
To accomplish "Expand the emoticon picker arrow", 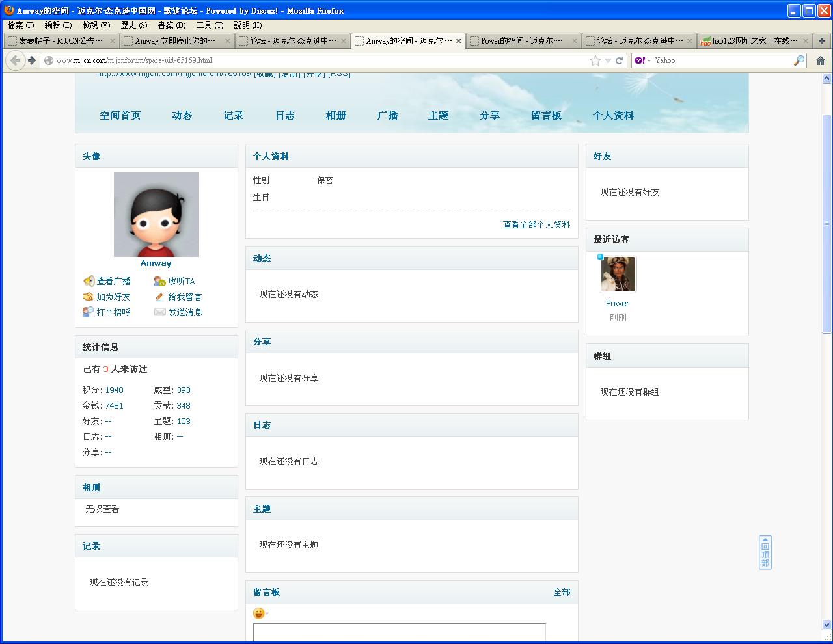I will pos(267,613).
